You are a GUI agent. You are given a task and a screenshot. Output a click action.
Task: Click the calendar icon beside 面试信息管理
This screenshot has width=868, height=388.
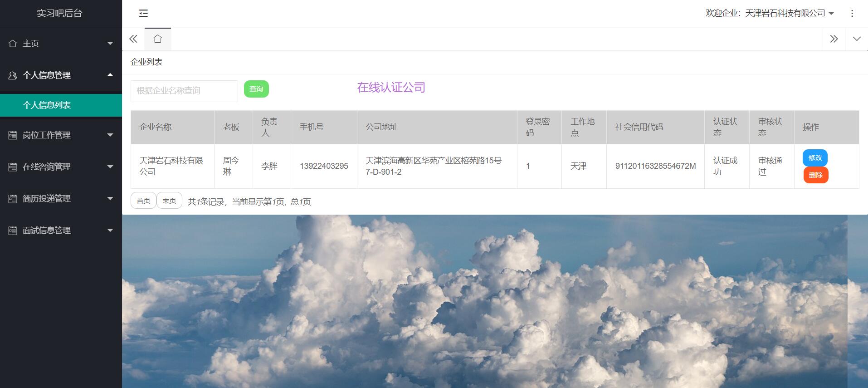[13, 231]
